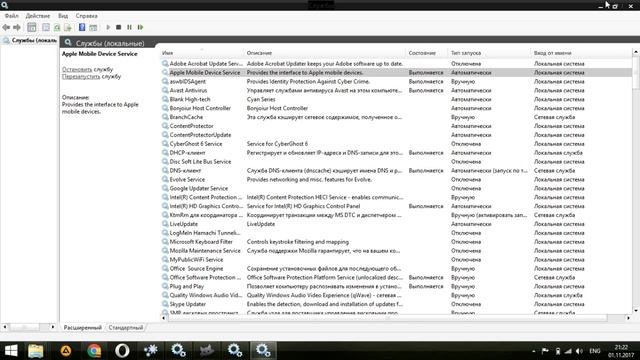Click the Export list toolbar icon
This screenshot has height=360, width=640.
68,27
